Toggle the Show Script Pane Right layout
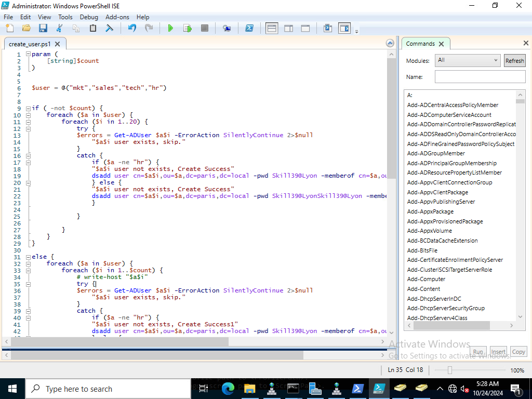This screenshot has width=532, height=399. pos(289,28)
